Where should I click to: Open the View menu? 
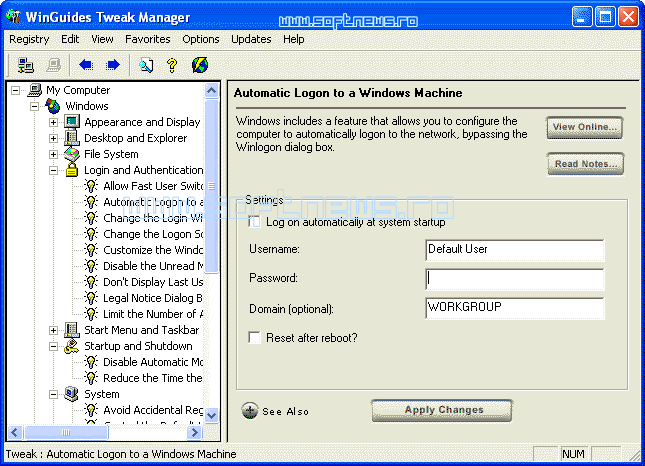[102, 39]
